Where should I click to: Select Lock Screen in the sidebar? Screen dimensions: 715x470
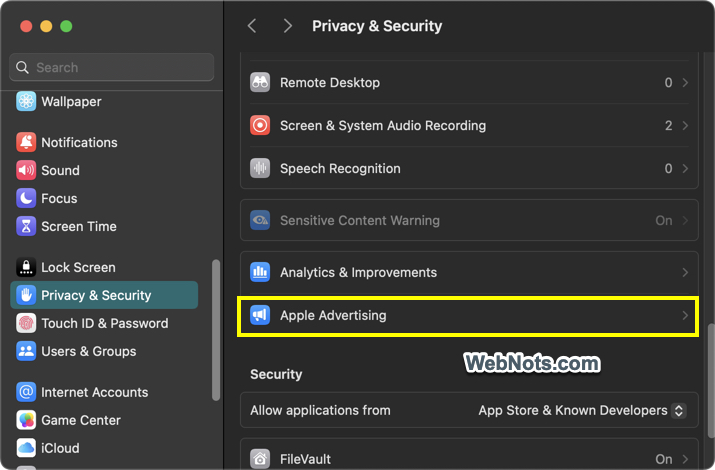tap(104, 267)
